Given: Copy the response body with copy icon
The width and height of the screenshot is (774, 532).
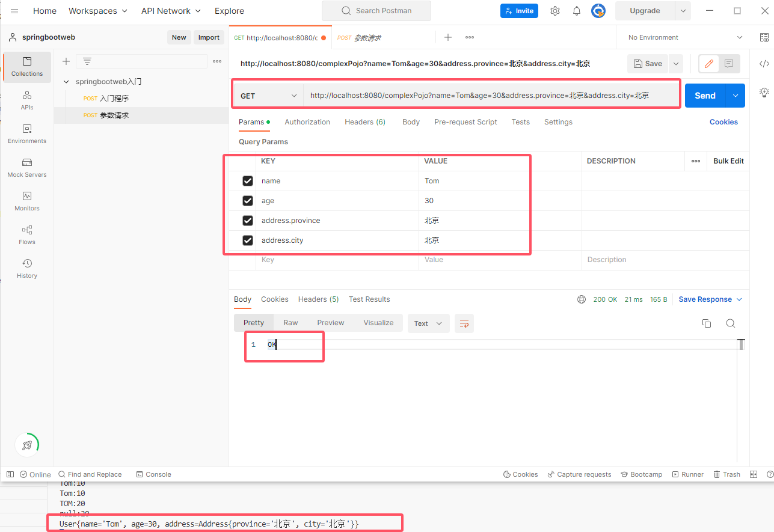Looking at the screenshot, I should (x=707, y=323).
